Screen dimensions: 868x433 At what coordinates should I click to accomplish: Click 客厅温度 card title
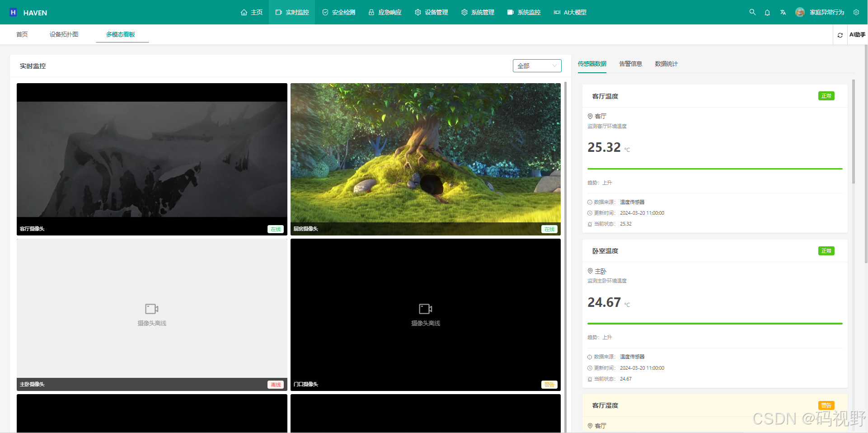(x=605, y=96)
